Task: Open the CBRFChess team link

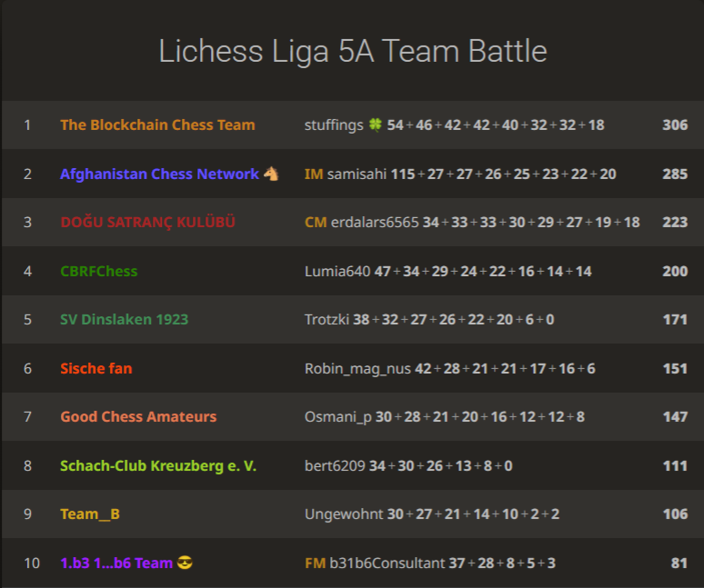Action: pyautogui.click(x=99, y=271)
